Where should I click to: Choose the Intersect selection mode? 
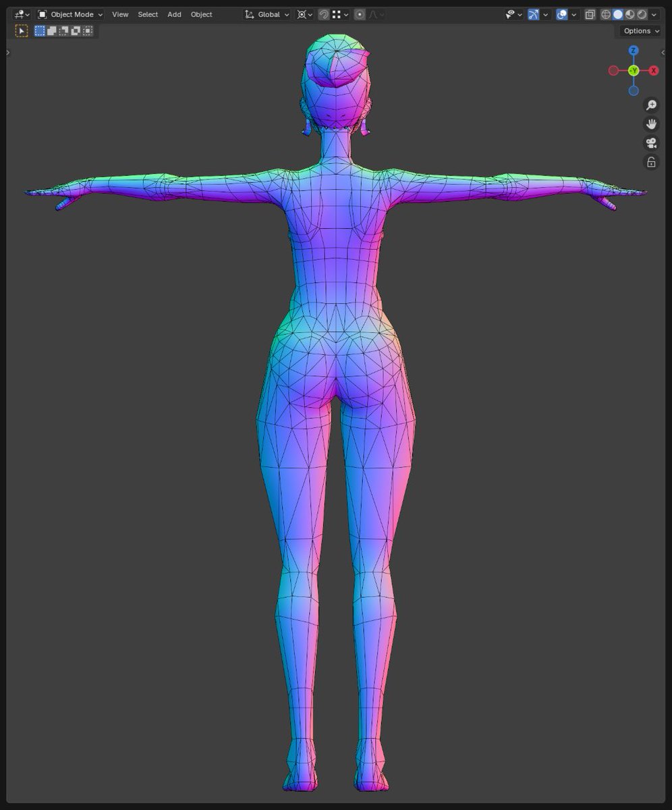click(88, 30)
